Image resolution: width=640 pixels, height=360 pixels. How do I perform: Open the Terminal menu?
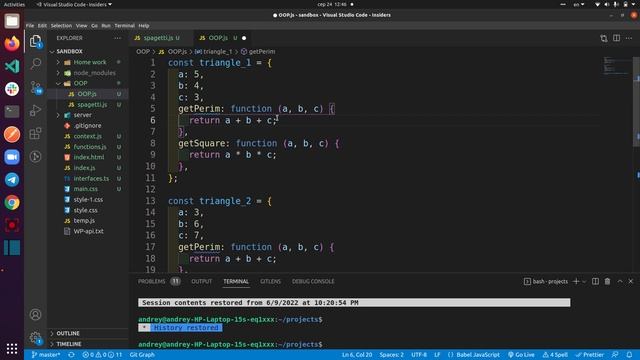click(124, 25)
